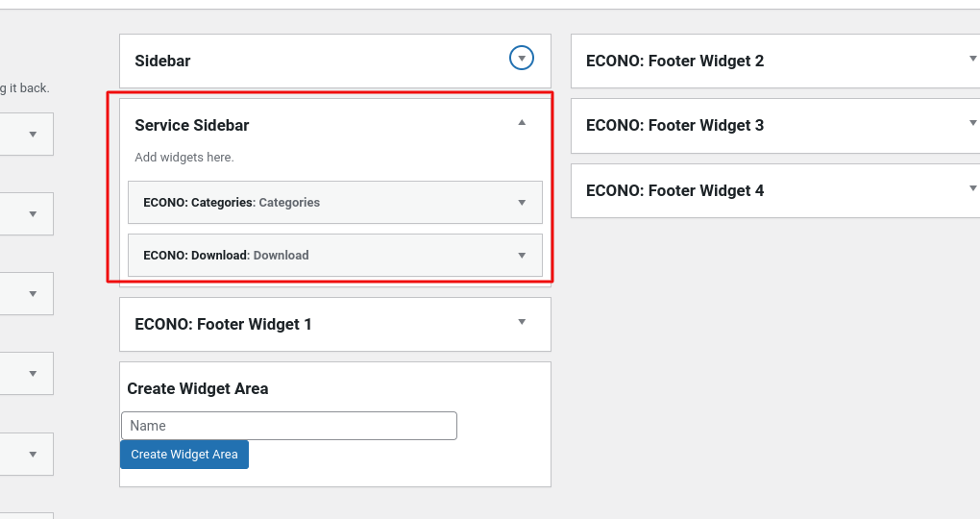
Task: Expand ECONO: Footer Widget 2 arrow
Action: point(972,59)
